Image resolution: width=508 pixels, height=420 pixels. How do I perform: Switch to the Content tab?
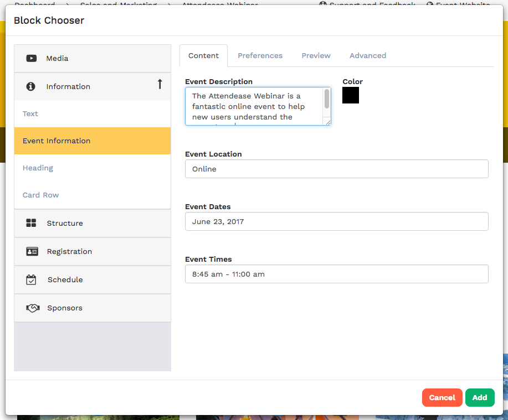tap(203, 56)
